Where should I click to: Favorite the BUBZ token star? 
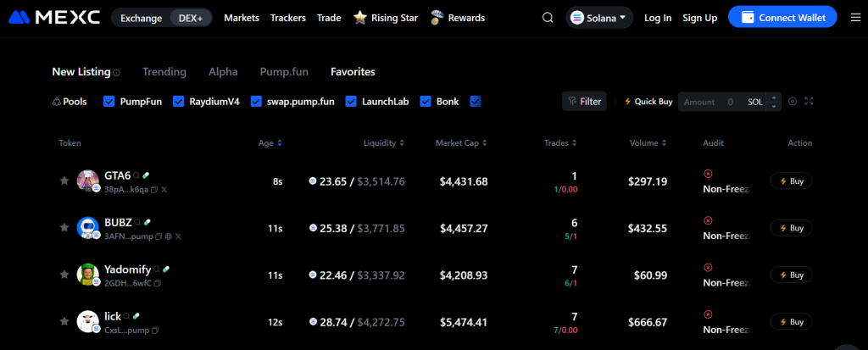click(64, 228)
